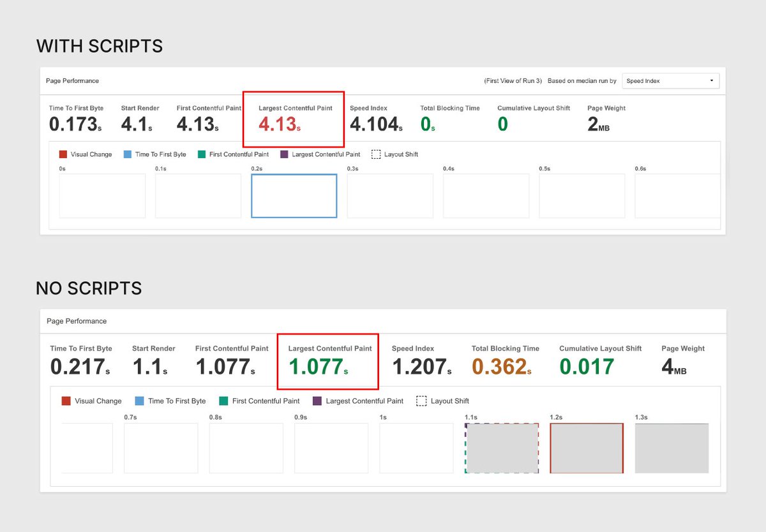
Task: Click Layout Shift legend icon in NO SCRIPTS panel
Action: [x=421, y=401]
